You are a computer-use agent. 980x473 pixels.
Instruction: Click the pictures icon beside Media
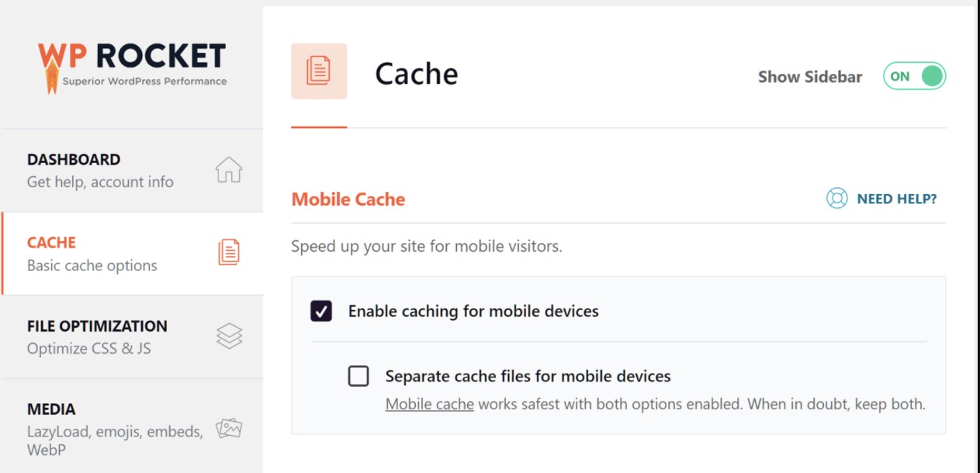(229, 428)
